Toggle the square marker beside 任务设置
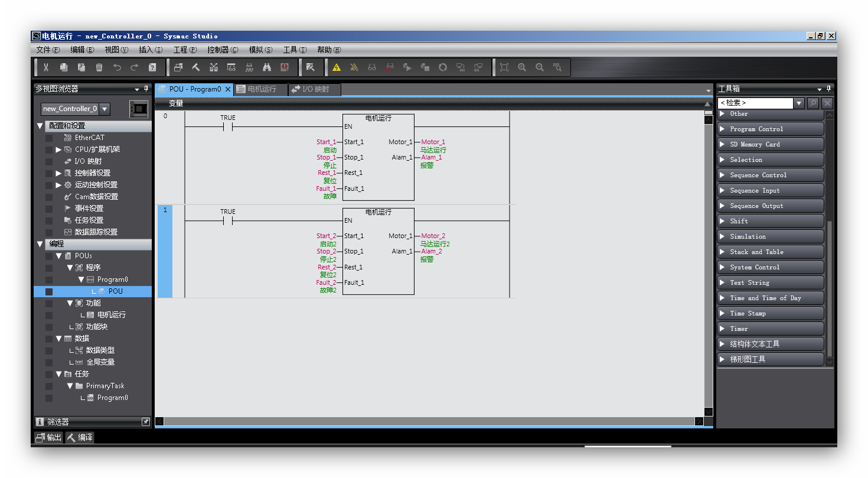Viewport: 868px width, 478px height. click(49, 220)
